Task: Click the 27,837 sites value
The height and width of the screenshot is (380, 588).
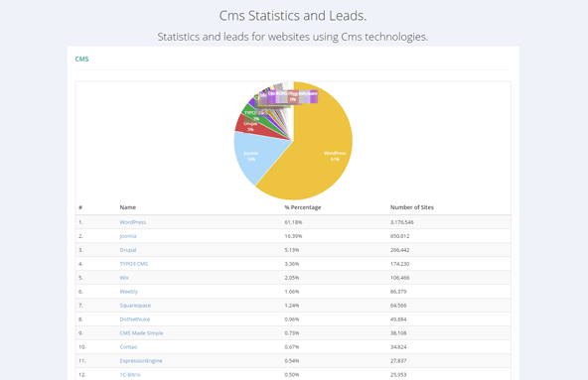Action: click(x=398, y=361)
